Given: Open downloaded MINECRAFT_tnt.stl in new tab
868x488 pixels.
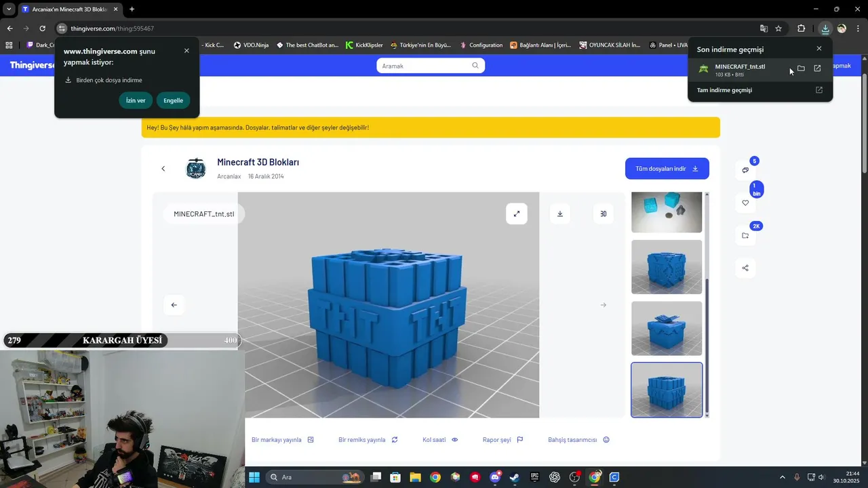Looking at the screenshot, I should 817,68.
